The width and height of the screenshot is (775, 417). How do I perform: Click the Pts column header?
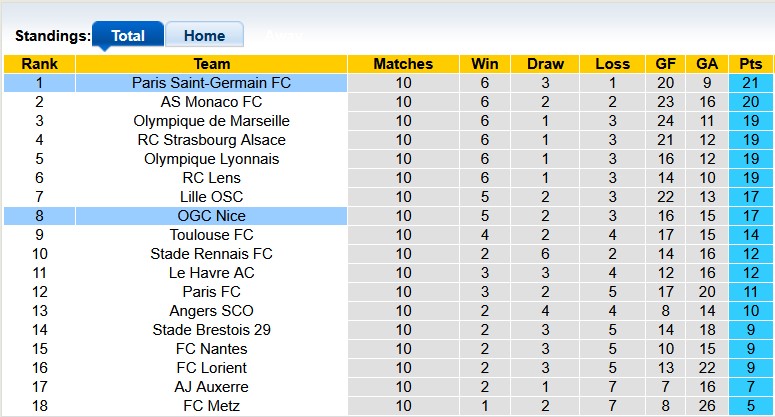click(750, 64)
